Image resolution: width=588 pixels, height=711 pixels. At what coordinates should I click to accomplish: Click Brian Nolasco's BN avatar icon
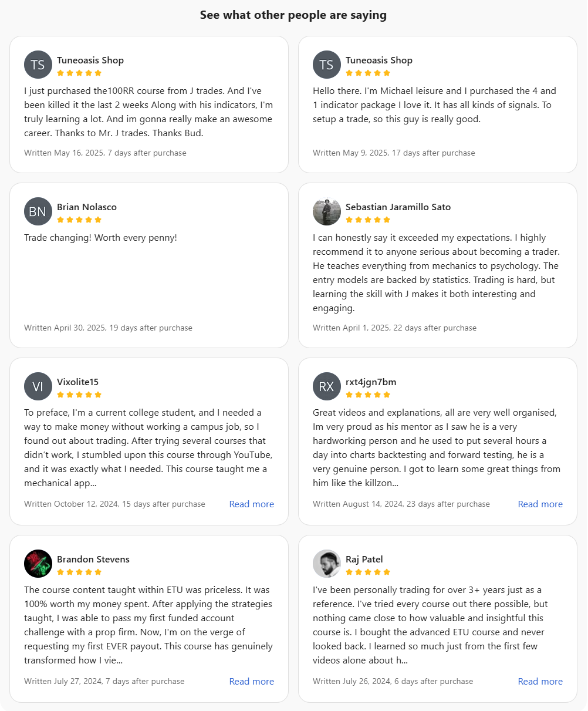[38, 211]
